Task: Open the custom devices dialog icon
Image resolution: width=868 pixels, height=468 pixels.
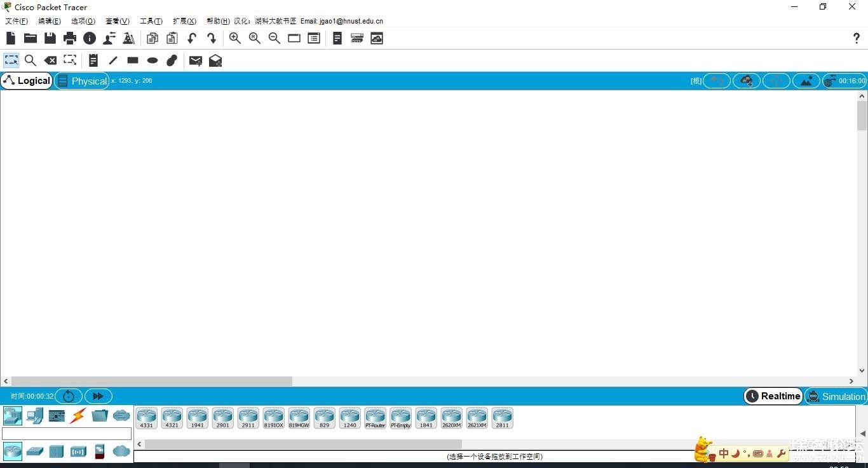Action: [x=314, y=38]
